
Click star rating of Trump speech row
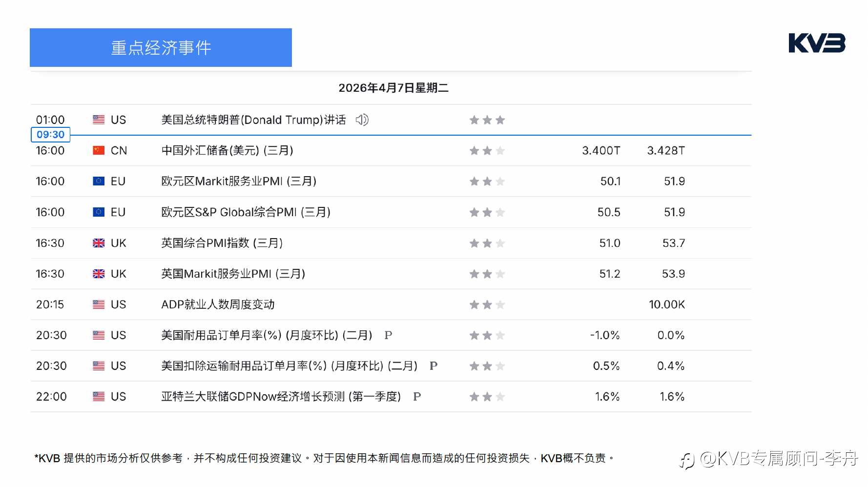(x=487, y=120)
